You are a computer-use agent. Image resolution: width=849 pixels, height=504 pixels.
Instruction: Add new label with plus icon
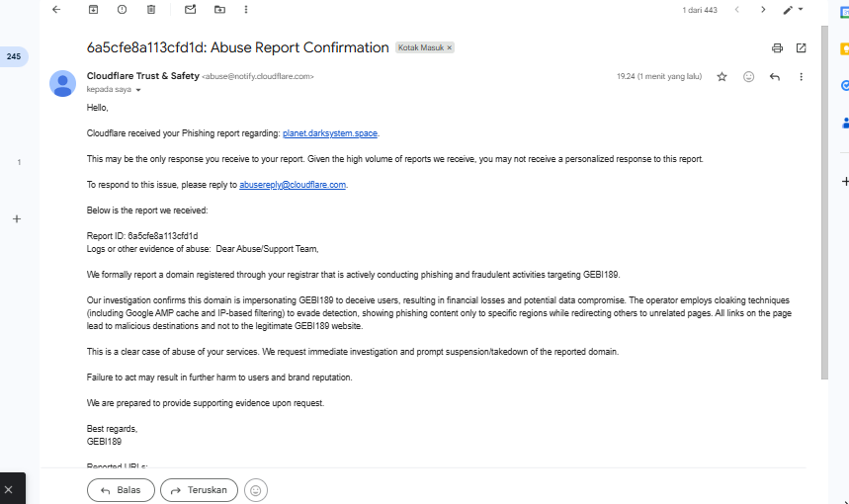pyautogui.click(x=17, y=218)
